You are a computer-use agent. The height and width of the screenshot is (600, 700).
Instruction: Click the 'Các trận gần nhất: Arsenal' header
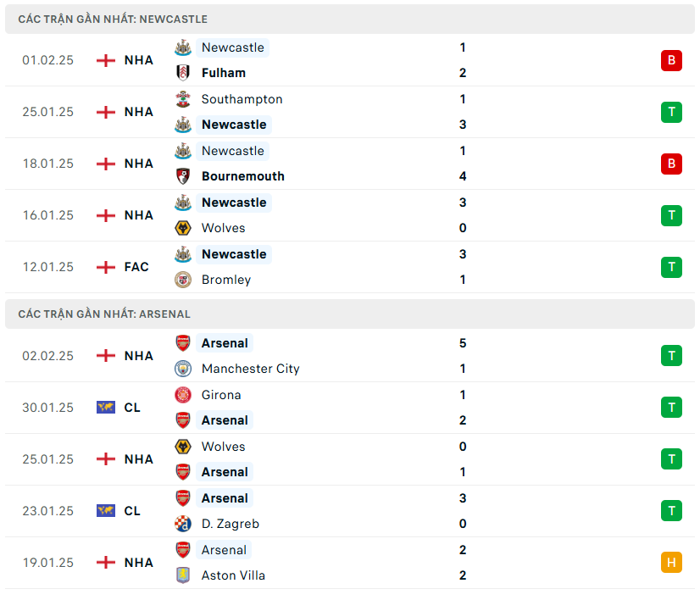tap(103, 314)
